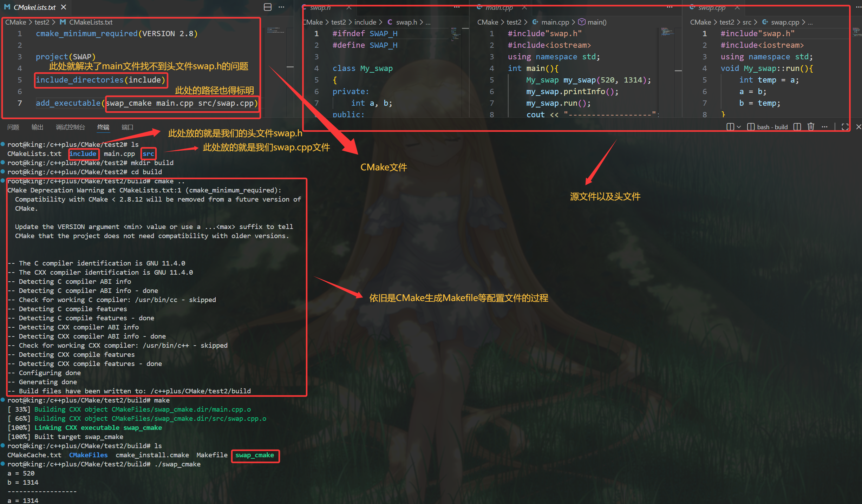
Task: Open the terminal panel's more actions ellipsis
Action: (824, 127)
